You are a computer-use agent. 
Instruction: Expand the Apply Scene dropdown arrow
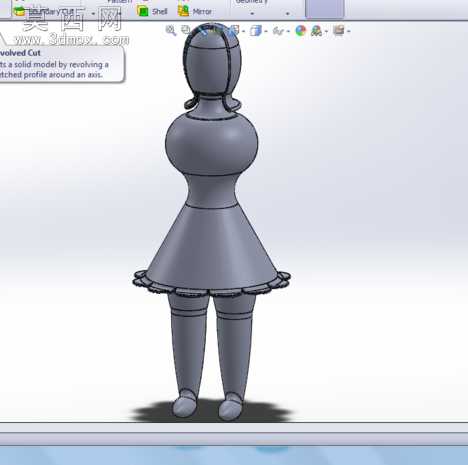click(326, 32)
